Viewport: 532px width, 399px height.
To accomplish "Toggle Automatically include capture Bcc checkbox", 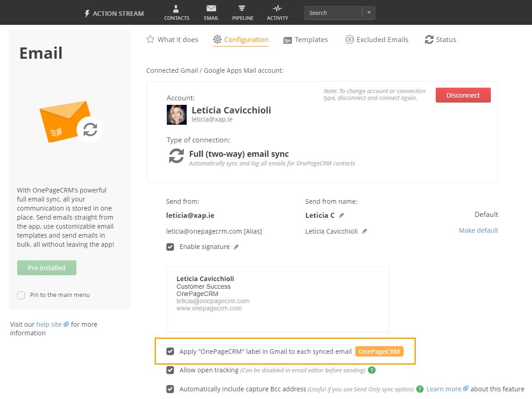I will pyautogui.click(x=170, y=389).
